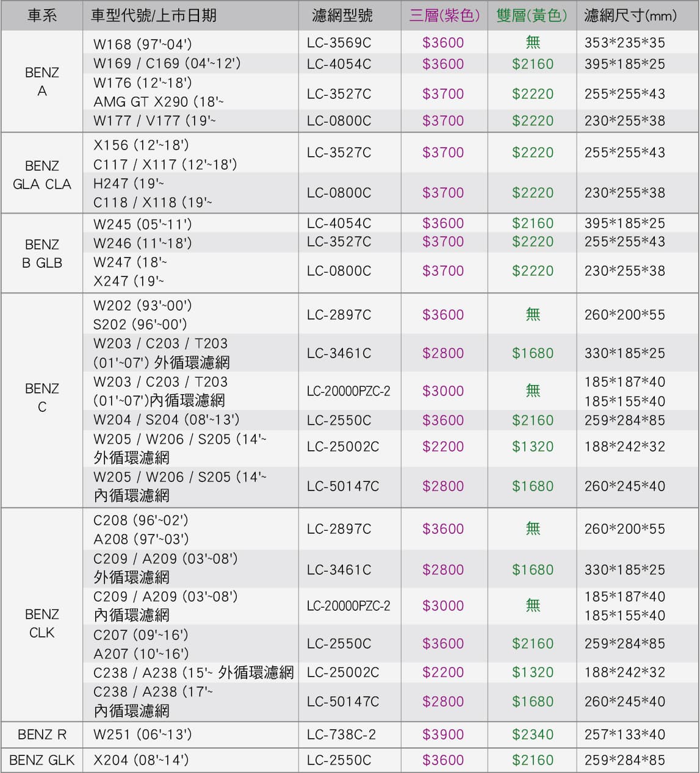
Task: Select LC-50147C in BENZ CLK section
Action: pos(343,702)
